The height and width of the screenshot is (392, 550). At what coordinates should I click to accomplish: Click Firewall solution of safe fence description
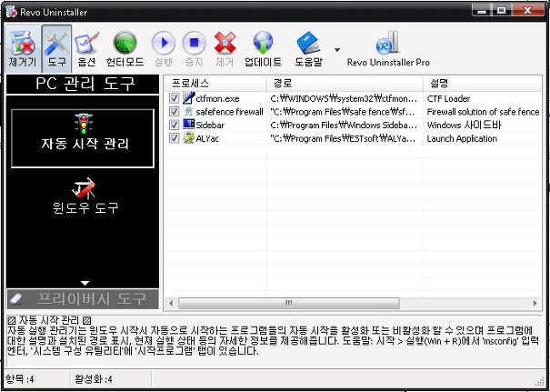coord(483,112)
